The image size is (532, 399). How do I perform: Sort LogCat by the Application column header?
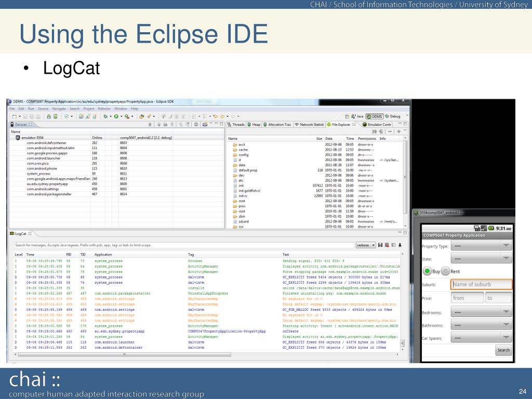point(103,255)
